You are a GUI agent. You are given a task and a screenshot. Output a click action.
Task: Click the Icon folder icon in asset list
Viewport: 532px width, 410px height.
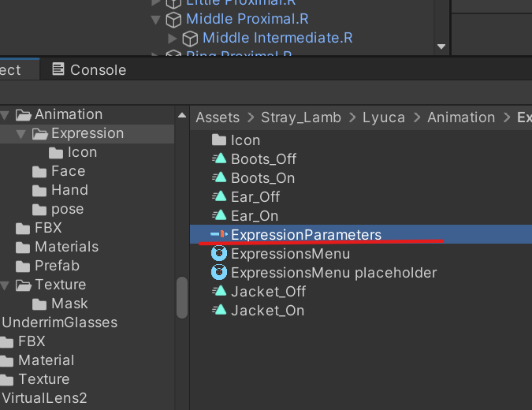tap(219, 140)
